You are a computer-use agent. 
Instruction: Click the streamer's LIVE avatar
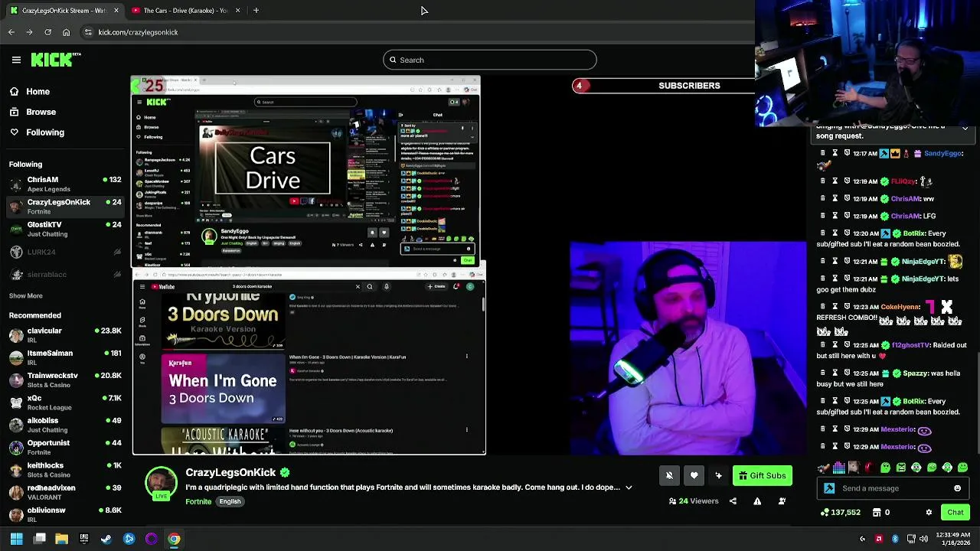point(161,484)
